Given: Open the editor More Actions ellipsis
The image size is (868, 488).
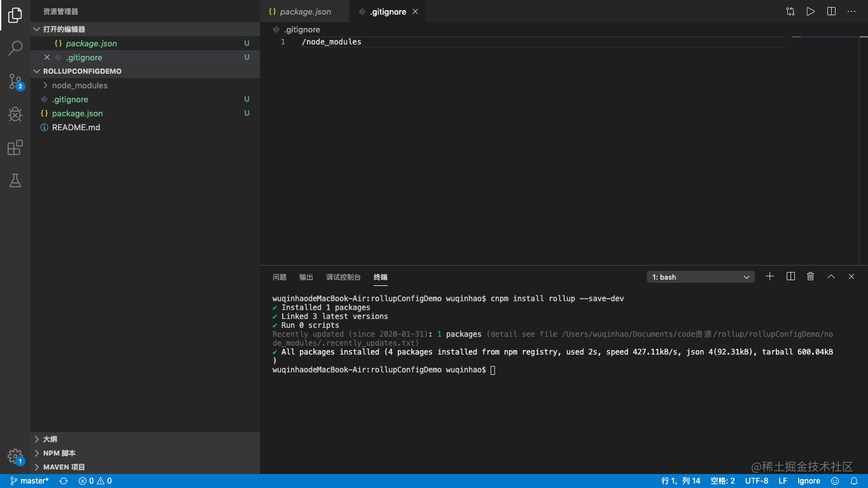Looking at the screenshot, I should 851,11.
